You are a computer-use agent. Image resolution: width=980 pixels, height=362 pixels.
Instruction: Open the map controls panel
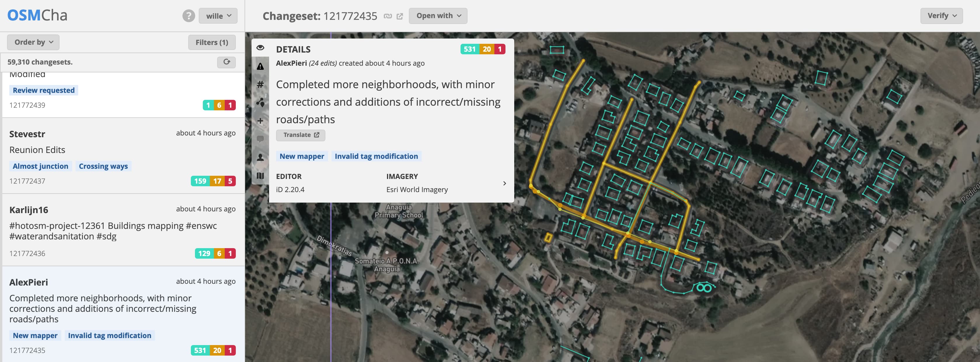pyautogui.click(x=260, y=175)
